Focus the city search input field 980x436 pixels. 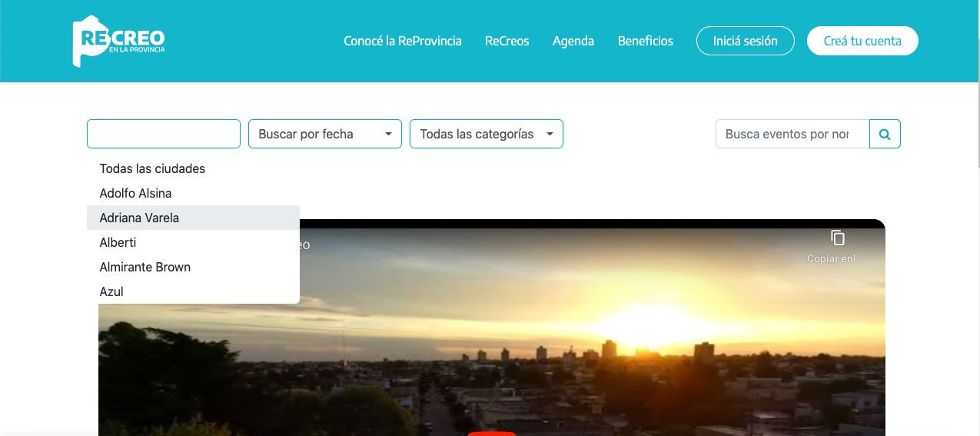(164, 134)
